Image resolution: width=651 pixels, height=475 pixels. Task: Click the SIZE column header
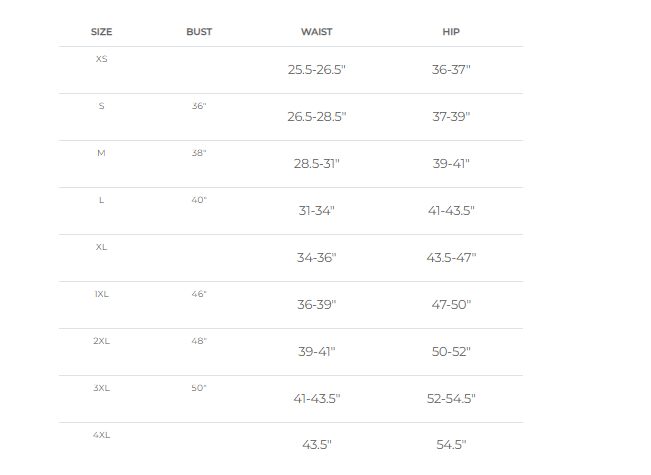click(x=102, y=32)
